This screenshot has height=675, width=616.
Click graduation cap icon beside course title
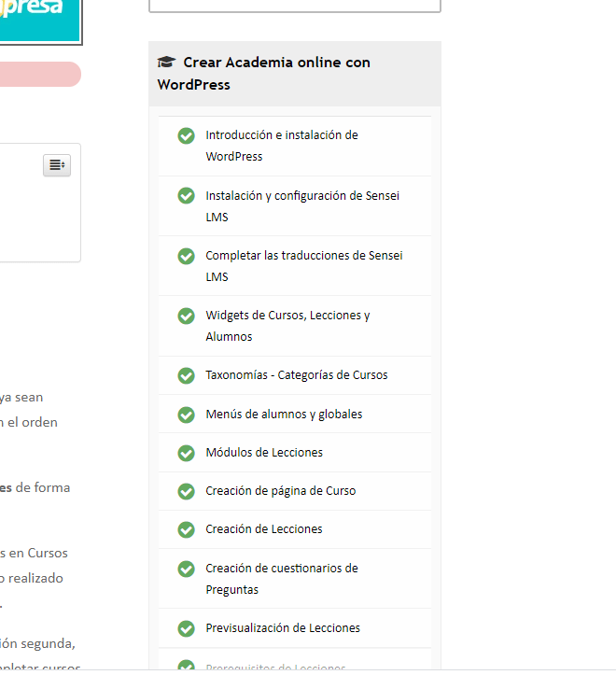[166, 62]
